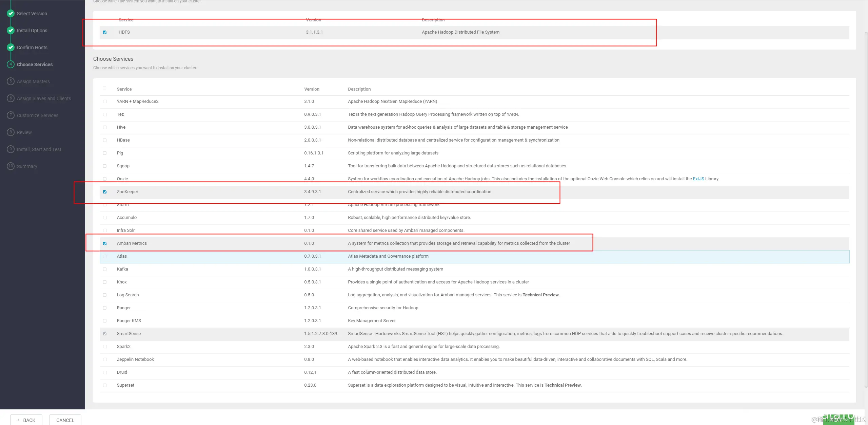
Task: Open the Choose Services wizard step
Action: click(35, 64)
